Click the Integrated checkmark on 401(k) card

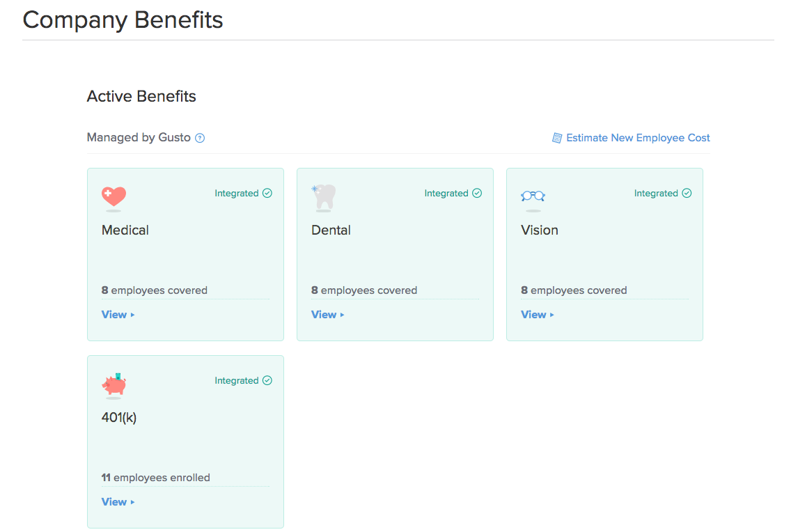(x=267, y=381)
